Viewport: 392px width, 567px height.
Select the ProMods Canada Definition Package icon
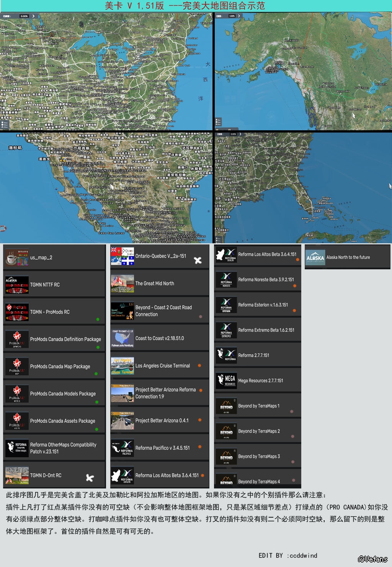tap(17, 339)
